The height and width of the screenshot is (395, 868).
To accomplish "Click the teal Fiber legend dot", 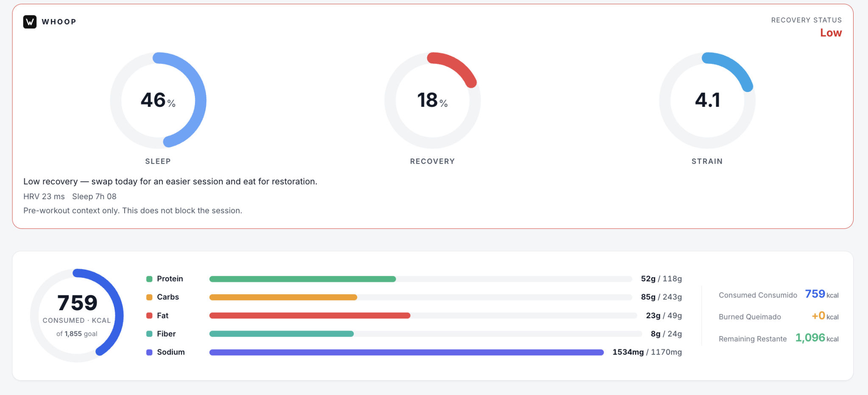I will click(x=149, y=334).
